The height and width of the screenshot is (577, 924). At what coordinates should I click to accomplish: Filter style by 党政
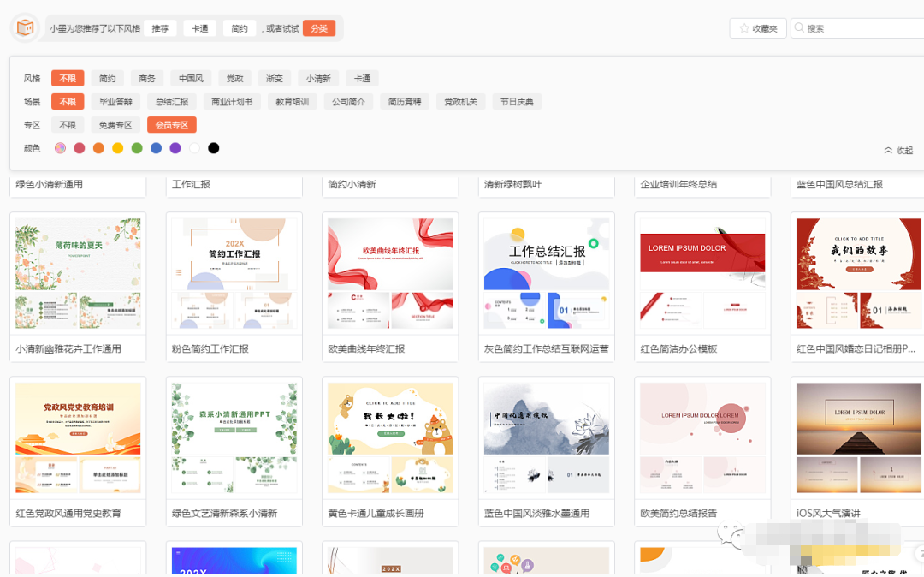pyautogui.click(x=234, y=79)
